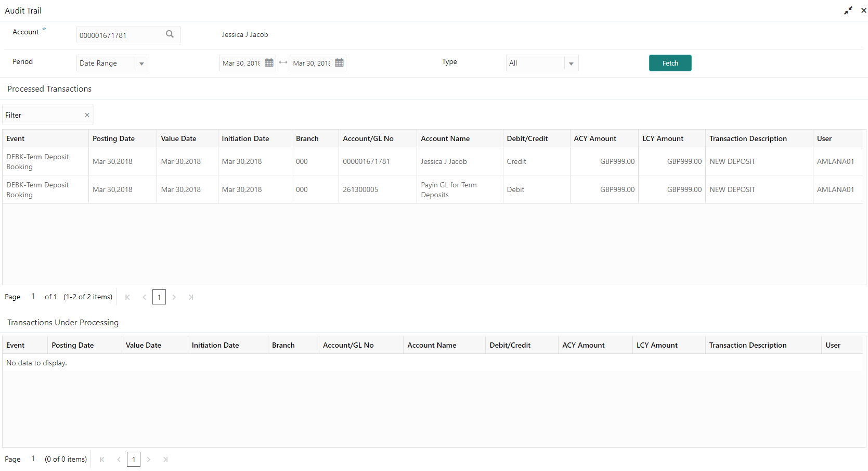Go to first page of Transactions Under Processing
This screenshot has width=868, height=471.
click(102, 460)
